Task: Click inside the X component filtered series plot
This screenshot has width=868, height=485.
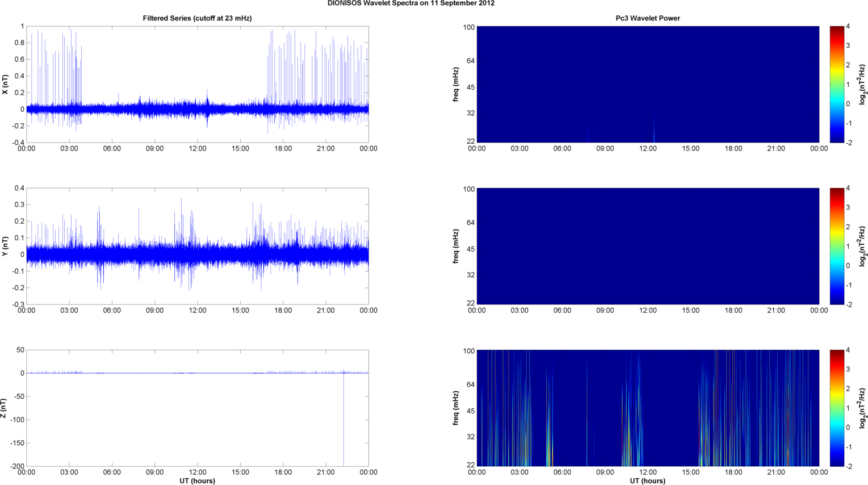Action: 198,85
